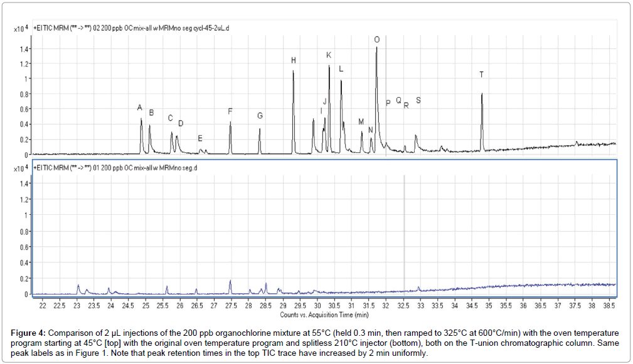Screen dimensions: 633x364
Task: Select the 22 tick on the time axis
Action: (x=43, y=306)
